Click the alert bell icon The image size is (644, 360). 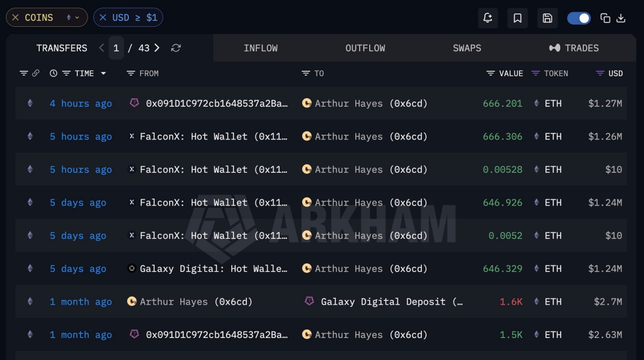tap(488, 18)
